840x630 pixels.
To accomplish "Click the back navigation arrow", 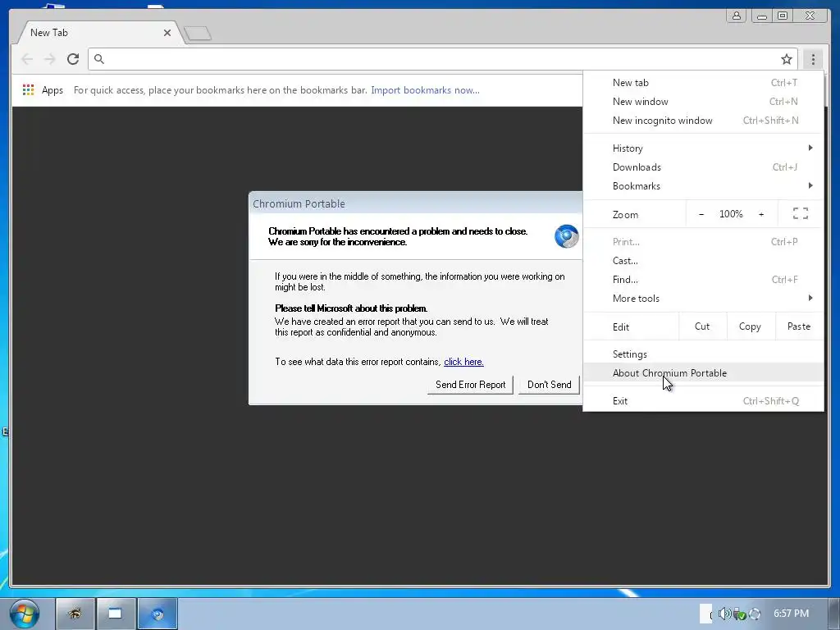I will tap(27, 59).
